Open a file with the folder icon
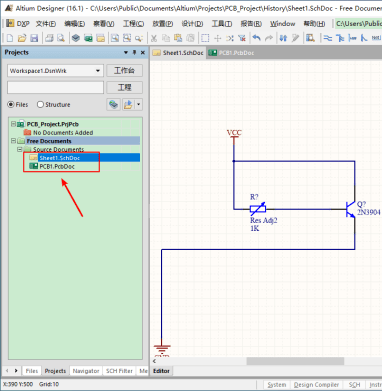The height and width of the screenshot is (391, 382). coord(22,38)
